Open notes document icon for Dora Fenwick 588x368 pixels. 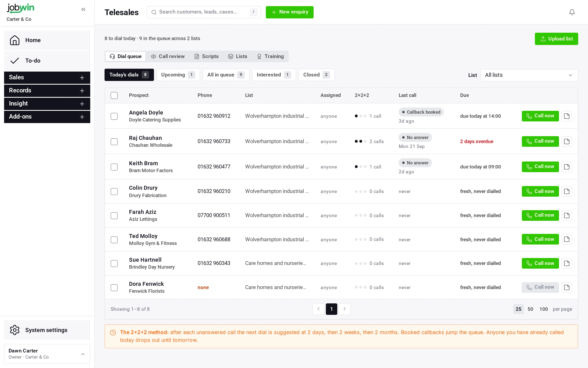(x=567, y=287)
